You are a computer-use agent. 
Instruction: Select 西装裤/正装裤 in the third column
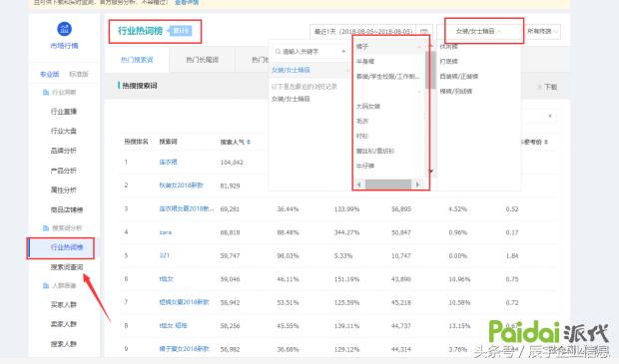pos(458,77)
